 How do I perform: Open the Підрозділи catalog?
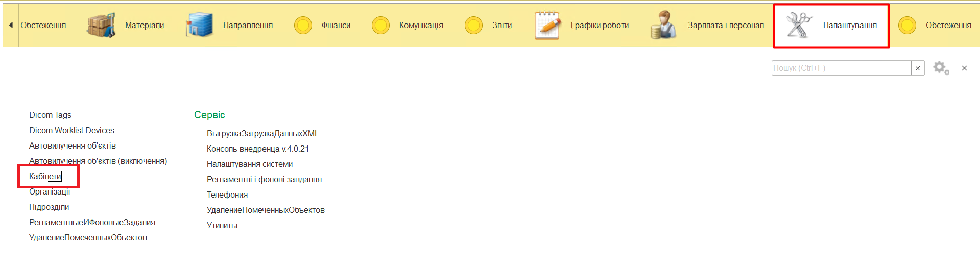(x=49, y=207)
